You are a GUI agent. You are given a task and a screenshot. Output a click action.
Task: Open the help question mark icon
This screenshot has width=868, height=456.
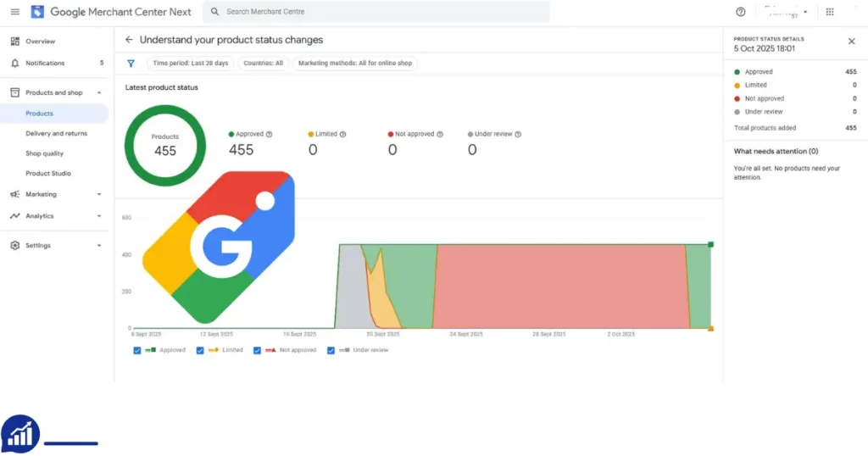tap(741, 12)
